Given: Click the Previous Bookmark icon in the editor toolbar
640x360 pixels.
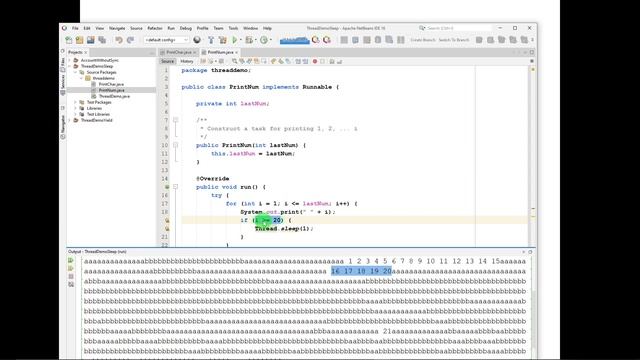Looking at the screenshot, I should point(273,61).
